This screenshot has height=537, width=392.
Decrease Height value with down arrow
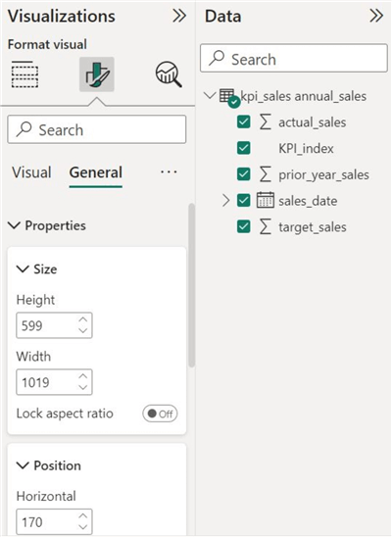[83, 330]
